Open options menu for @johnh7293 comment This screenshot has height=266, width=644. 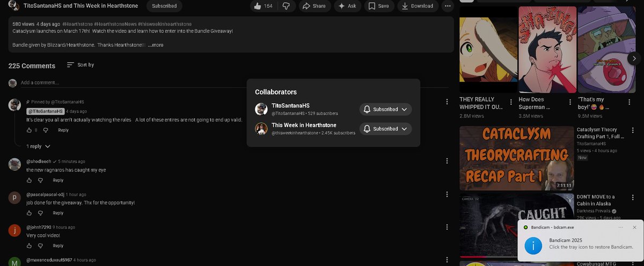[447, 227]
